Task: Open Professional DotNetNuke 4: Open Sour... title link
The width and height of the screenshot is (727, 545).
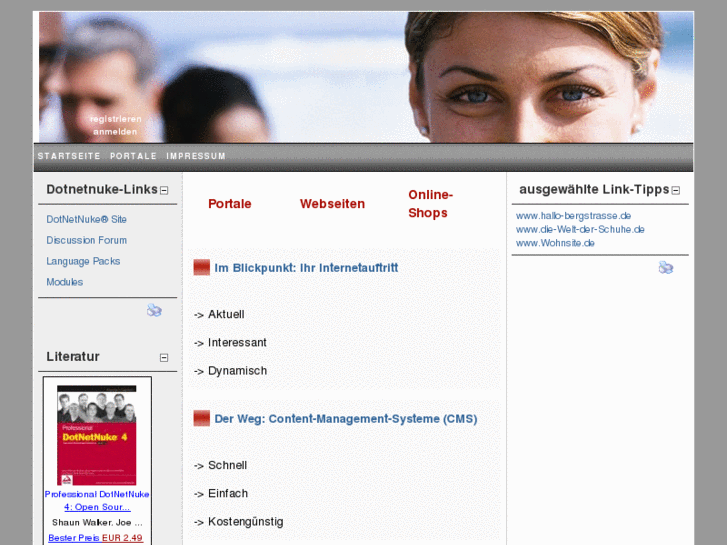Action: (x=97, y=500)
